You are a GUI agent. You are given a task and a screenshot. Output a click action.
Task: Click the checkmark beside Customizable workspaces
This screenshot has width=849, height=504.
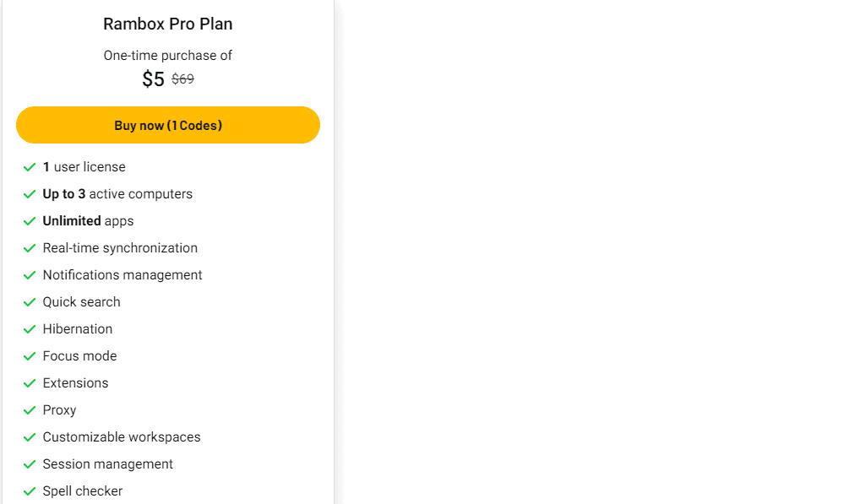[30, 437]
